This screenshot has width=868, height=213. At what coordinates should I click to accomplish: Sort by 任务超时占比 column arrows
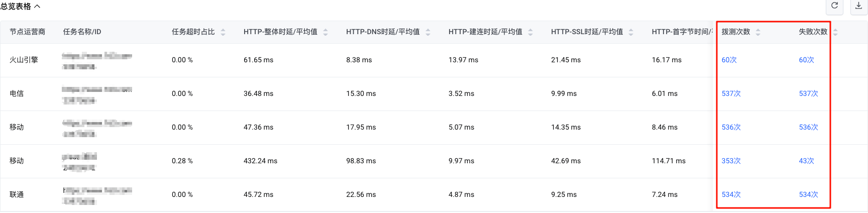[x=223, y=32]
